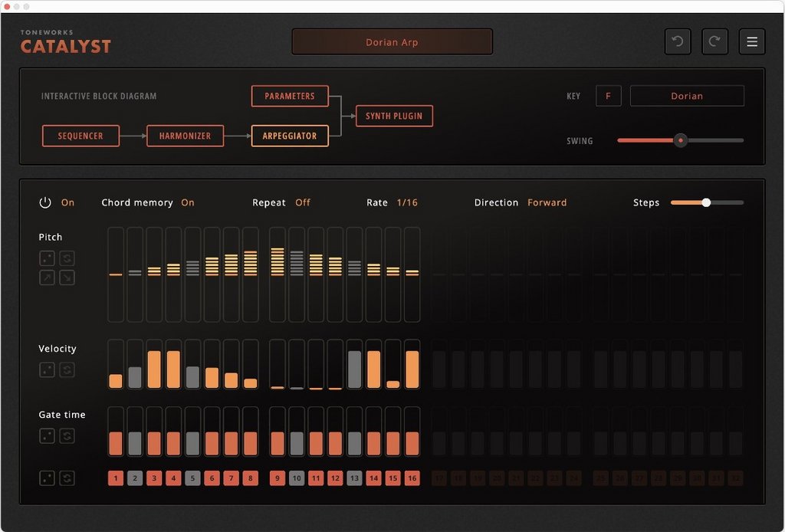The image size is (785, 532).
Task: Enable disabled step 5
Action: point(192,478)
